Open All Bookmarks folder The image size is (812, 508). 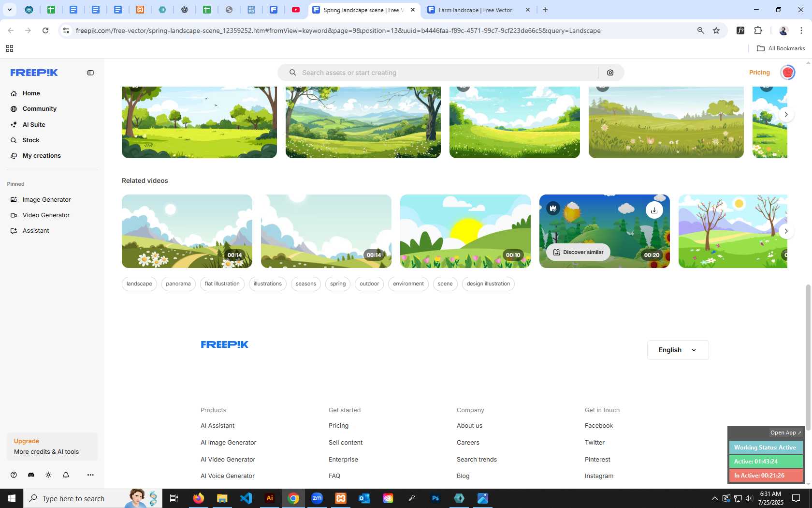781,48
